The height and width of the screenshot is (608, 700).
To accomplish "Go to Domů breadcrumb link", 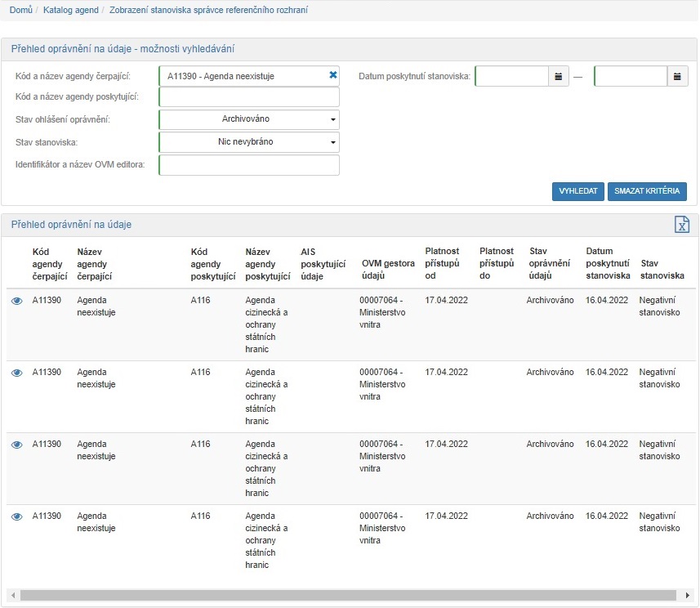I will [x=20, y=10].
